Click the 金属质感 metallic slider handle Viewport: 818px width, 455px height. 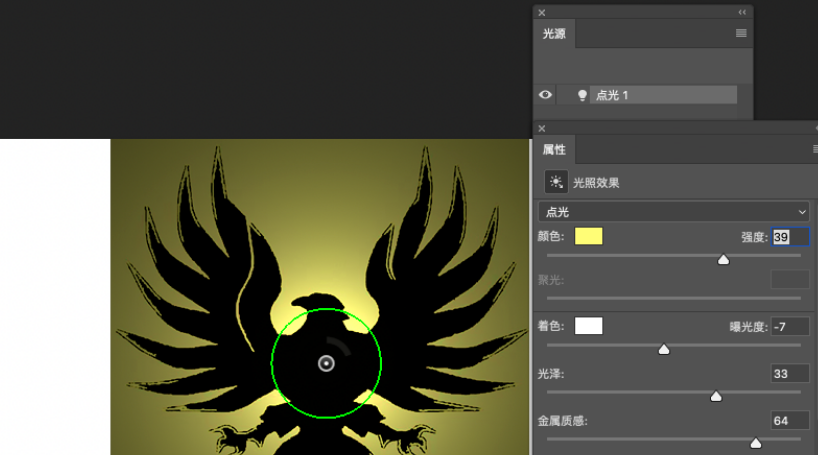pyautogui.click(x=755, y=444)
